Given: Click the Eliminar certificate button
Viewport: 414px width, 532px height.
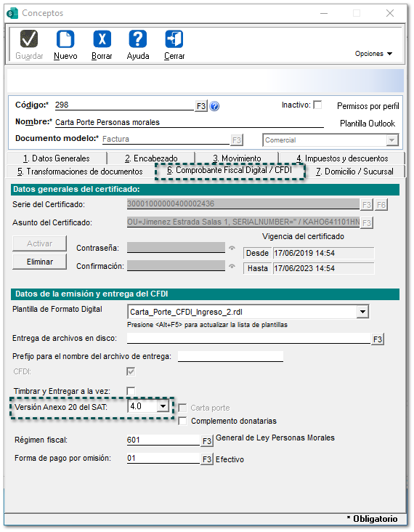Looking at the screenshot, I should point(40,262).
